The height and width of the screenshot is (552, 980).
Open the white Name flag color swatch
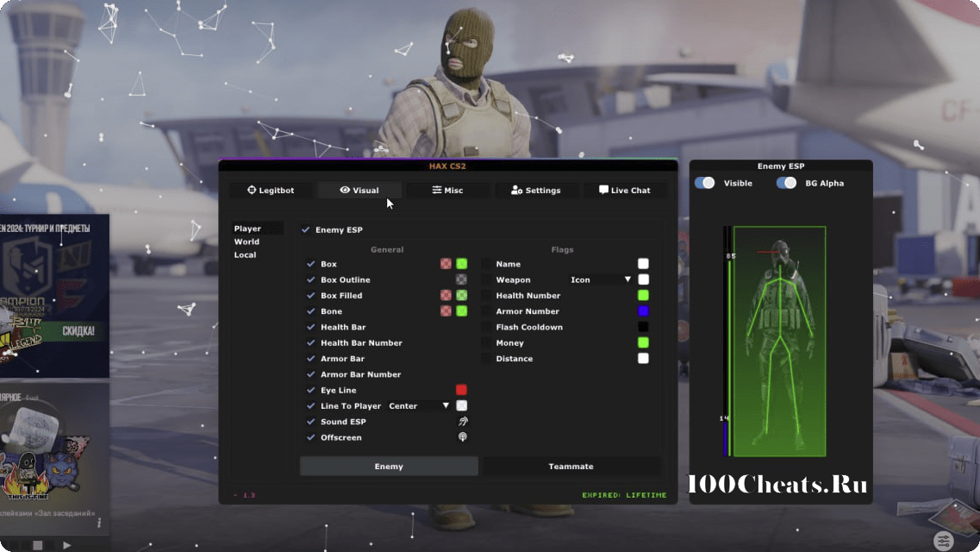pos(643,264)
